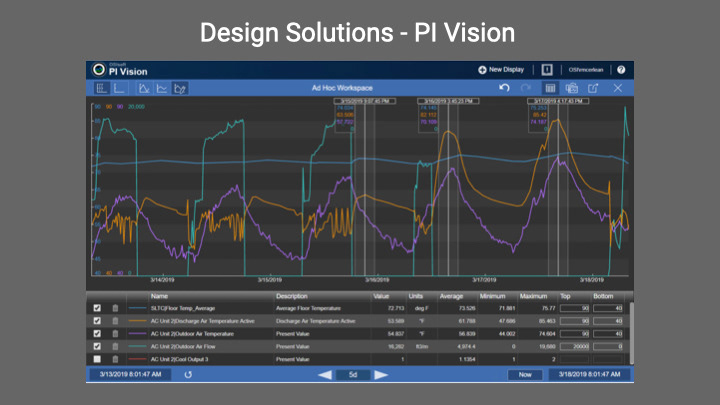Open the notifications alert icon in header
The width and height of the screenshot is (720, 405).
click(546, 70)
